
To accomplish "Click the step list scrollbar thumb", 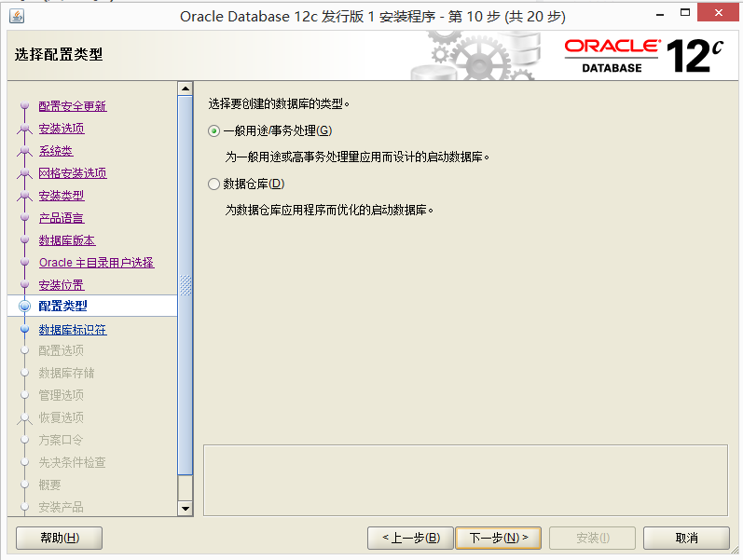I will click(x=186, y=285).
